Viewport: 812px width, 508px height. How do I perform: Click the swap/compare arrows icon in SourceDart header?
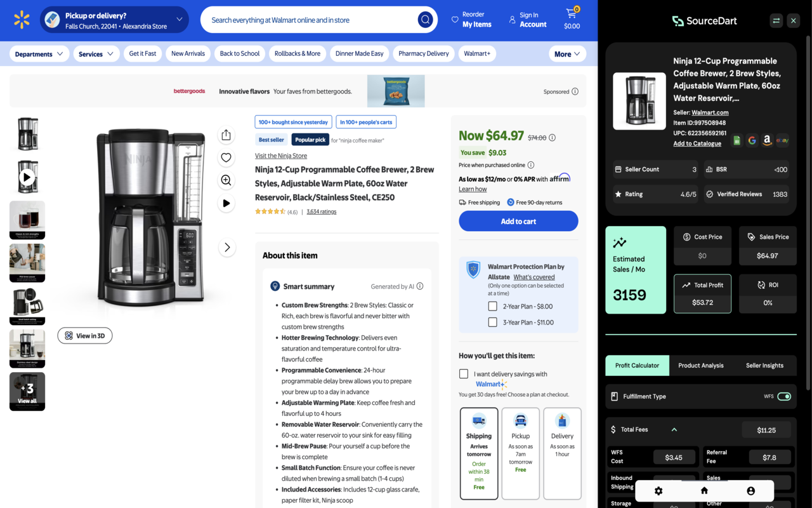point(776,20)
